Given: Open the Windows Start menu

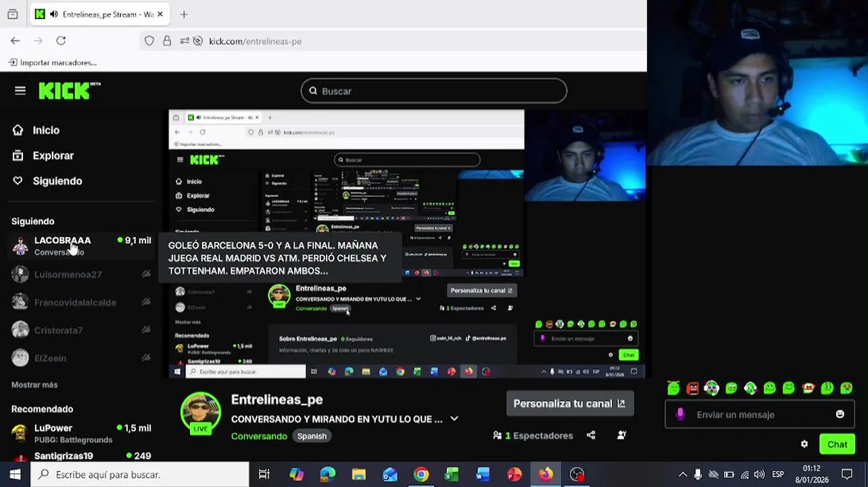Looking at the screenshot, I should point(15,474).
